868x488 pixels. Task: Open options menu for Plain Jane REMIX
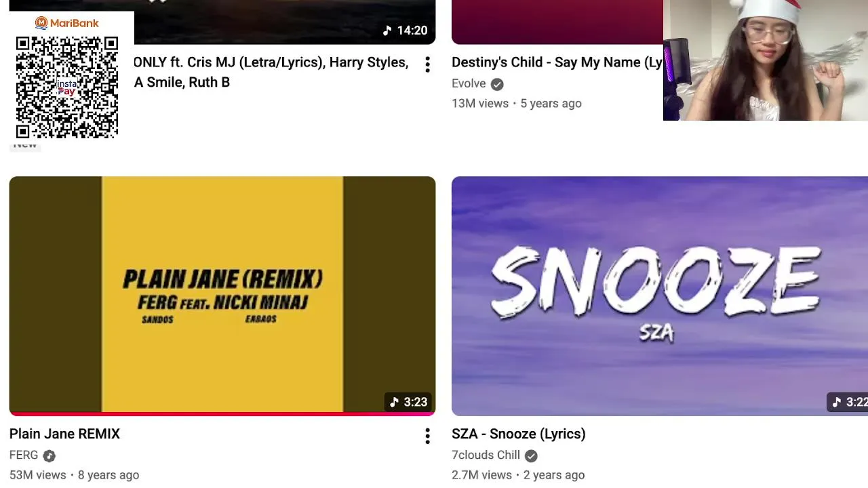(427, 436)
